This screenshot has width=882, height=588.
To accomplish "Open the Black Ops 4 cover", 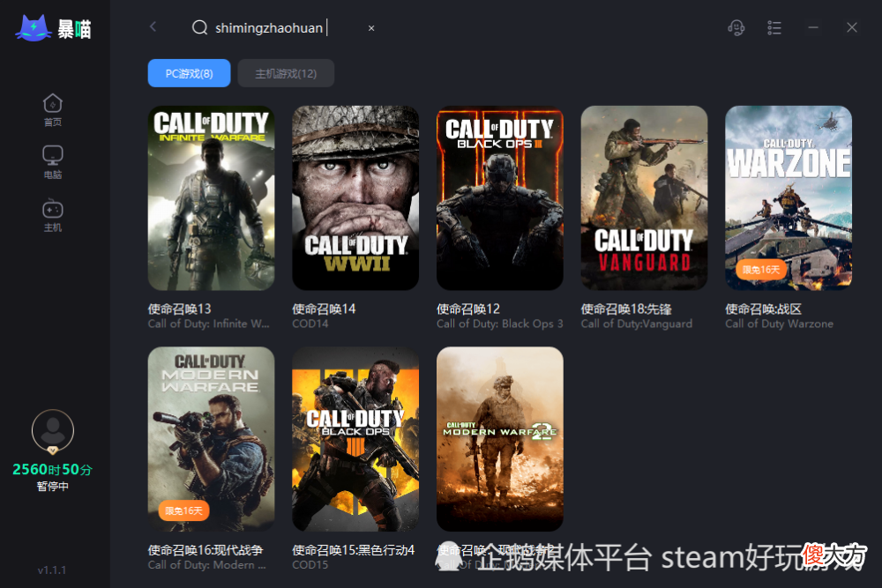I will 355,439.
